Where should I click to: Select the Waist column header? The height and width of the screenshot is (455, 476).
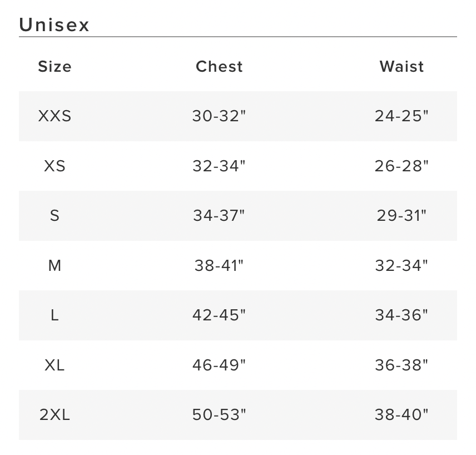[x=401, y=67]
